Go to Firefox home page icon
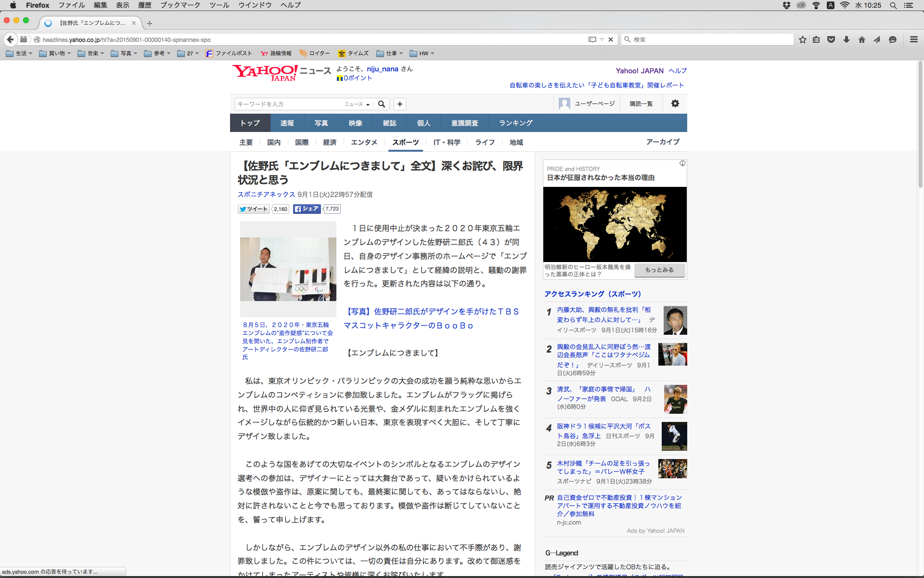The height and width of the screenshot is (578, 924). [x=862, y=39]
